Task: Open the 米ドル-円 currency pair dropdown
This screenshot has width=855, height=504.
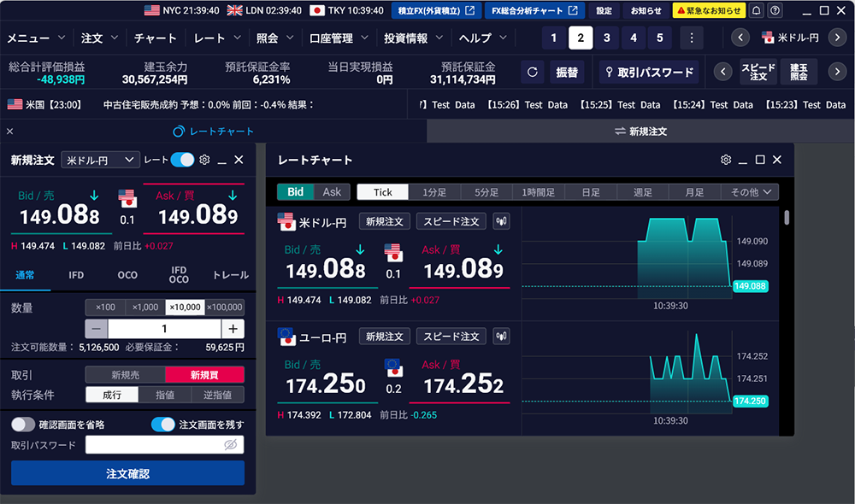Action: (x=100, y=160)
